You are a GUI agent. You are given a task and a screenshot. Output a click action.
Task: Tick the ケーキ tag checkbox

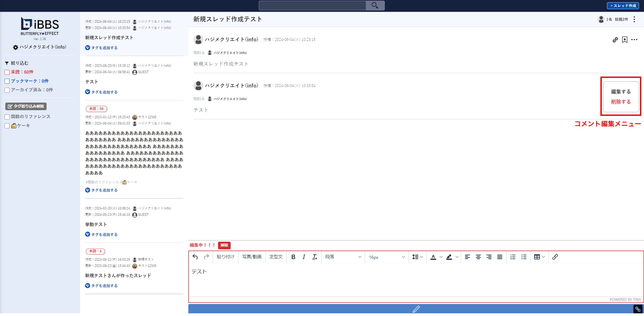(x=7, y=126)
